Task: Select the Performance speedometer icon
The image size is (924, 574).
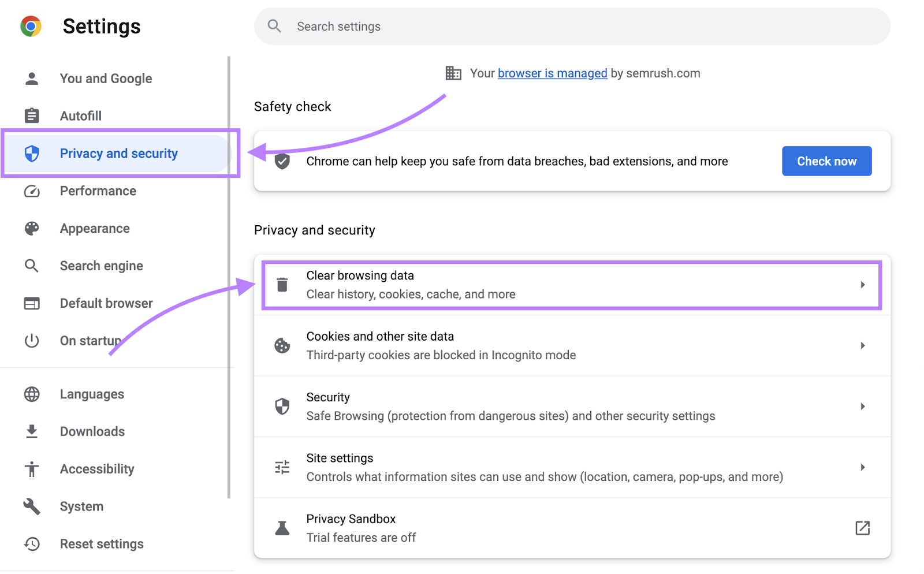Action: tap(32, 191)
